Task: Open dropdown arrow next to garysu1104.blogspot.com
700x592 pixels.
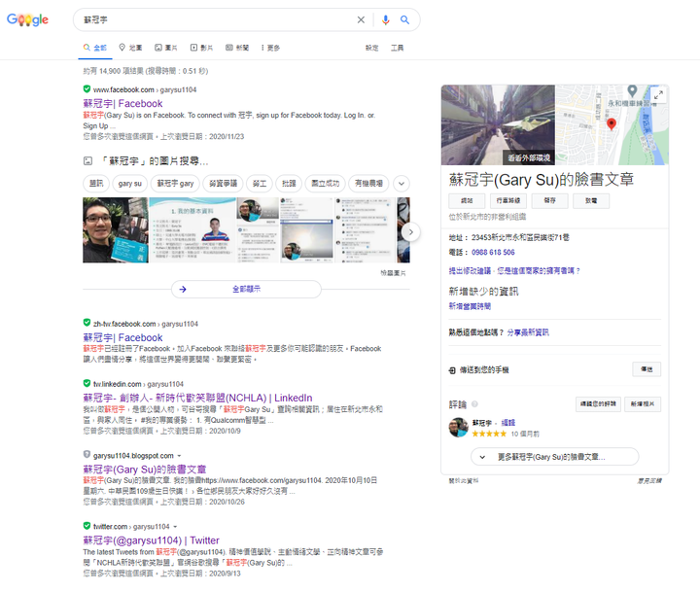Action: pos(179,456)
